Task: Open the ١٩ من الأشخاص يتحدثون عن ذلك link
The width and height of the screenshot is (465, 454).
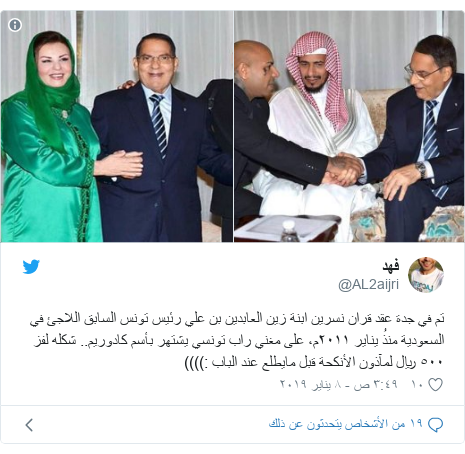Action: (346, 424)
